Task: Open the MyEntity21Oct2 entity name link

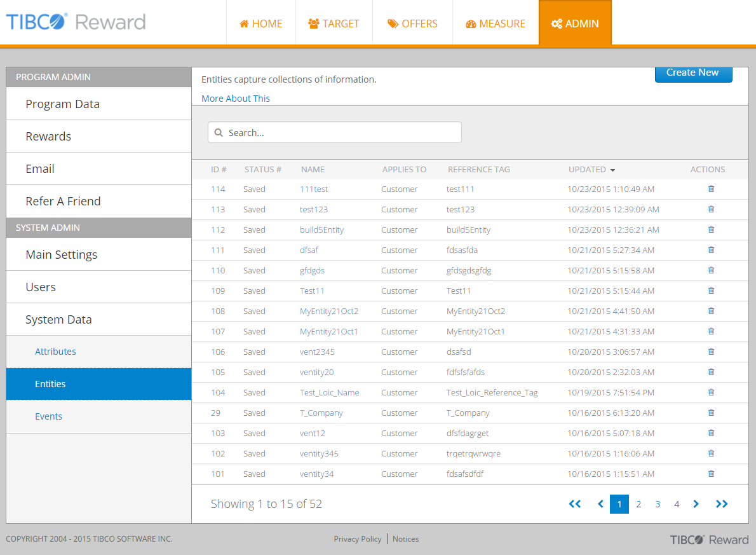Action: [x=329, y=311]
